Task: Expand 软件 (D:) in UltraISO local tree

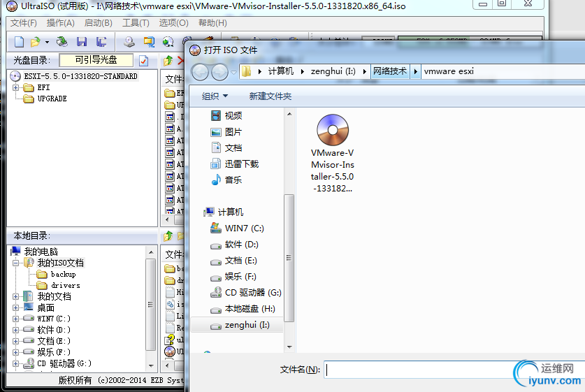Action: (x=15, y=330)
